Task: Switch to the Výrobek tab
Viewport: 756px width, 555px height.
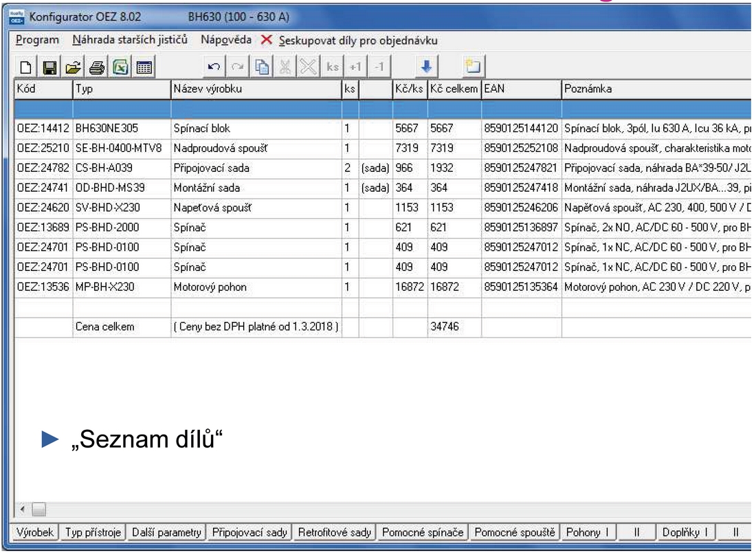Action: click(x=35, y=532)
